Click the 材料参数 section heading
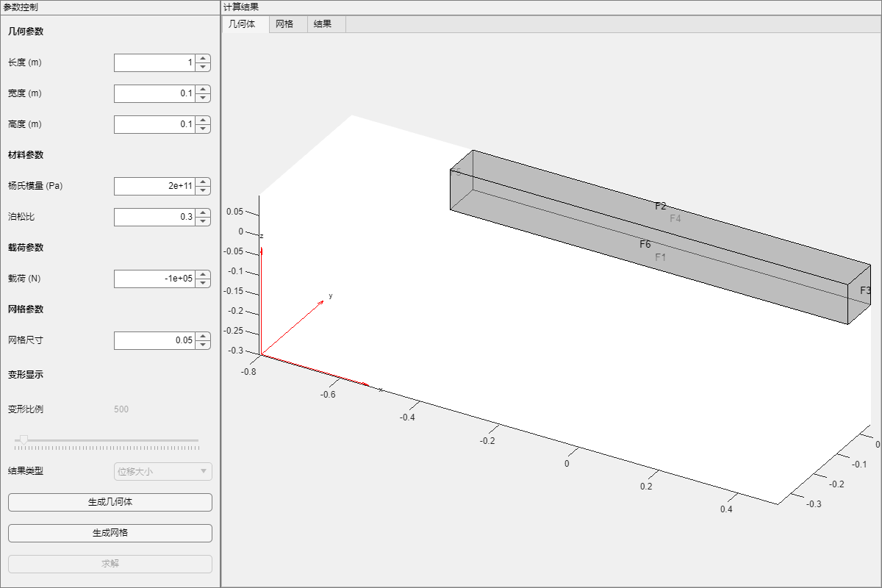 click(x=26, y=155)
